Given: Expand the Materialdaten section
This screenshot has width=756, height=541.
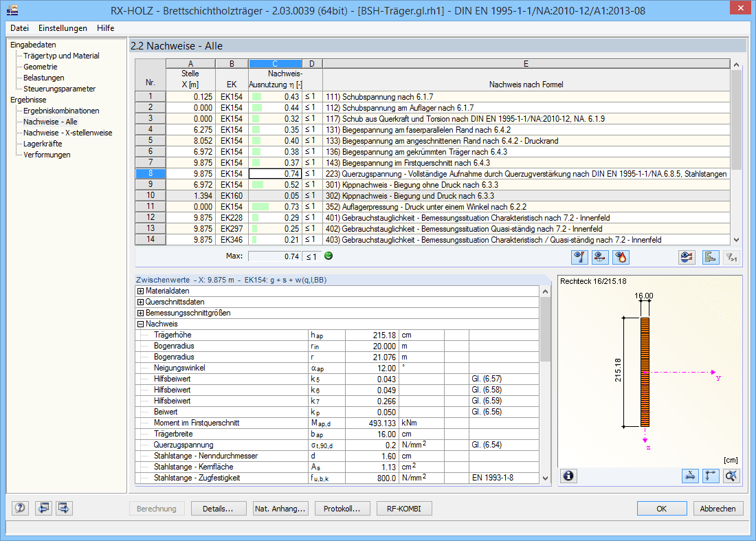Looking at the screenshot, I should pos(141,291).
